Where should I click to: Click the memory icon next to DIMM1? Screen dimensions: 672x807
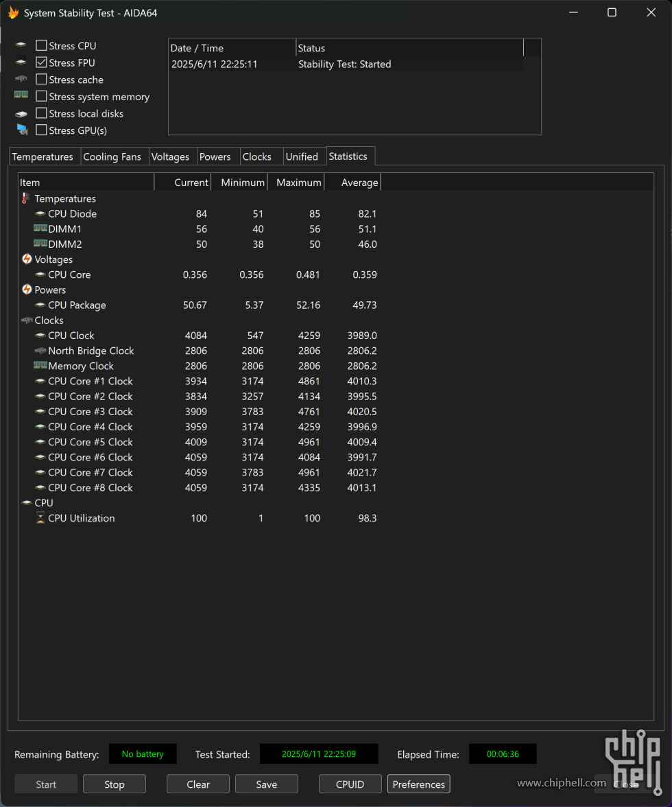coord(40,228)
